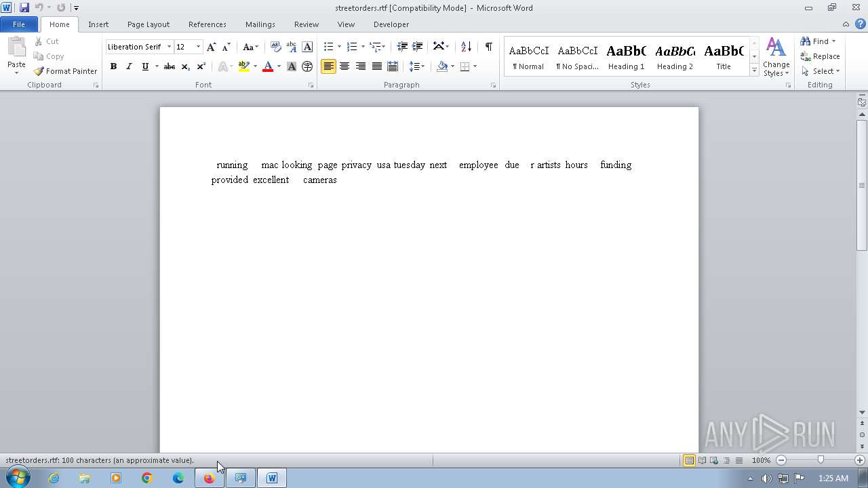Toggle Strikethrough formatting
868x488 pixels.
(170, 66)
